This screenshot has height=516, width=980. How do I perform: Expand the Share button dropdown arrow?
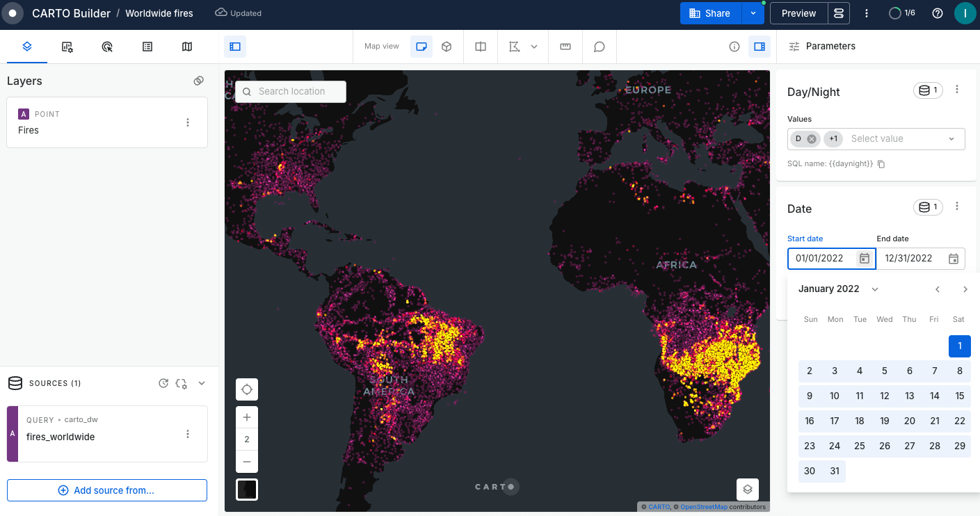pyautogui.click(x=753, y=13)
